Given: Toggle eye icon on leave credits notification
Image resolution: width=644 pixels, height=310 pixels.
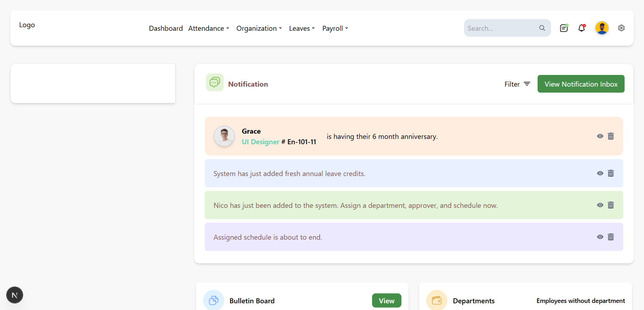Looking at the screenshot, I should (600, 173).
